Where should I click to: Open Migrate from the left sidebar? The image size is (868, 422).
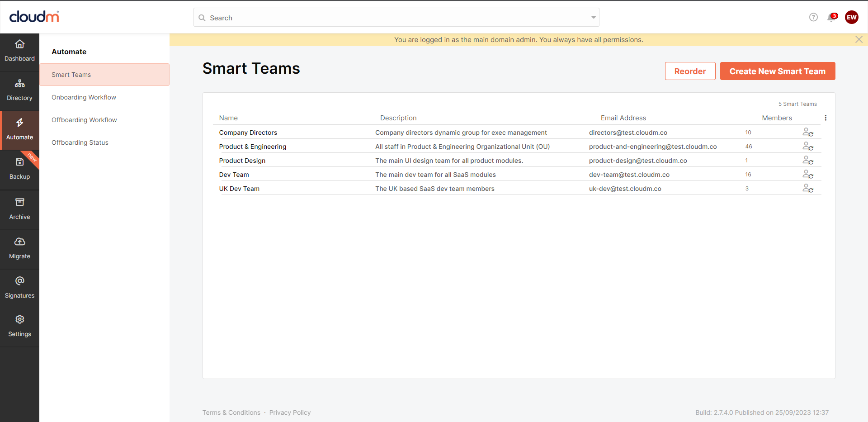[x=19, y=248]
